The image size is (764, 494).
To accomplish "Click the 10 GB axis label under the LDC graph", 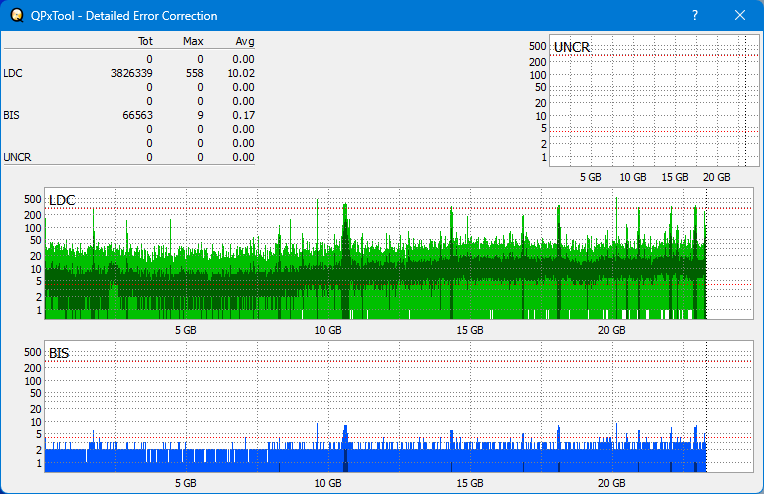I will pyautogui.click(x=328, y=330).
